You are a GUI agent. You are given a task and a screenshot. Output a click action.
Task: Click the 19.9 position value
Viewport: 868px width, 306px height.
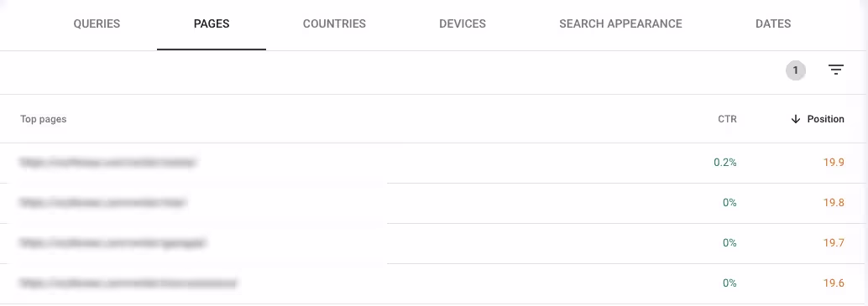click(834, 163)
